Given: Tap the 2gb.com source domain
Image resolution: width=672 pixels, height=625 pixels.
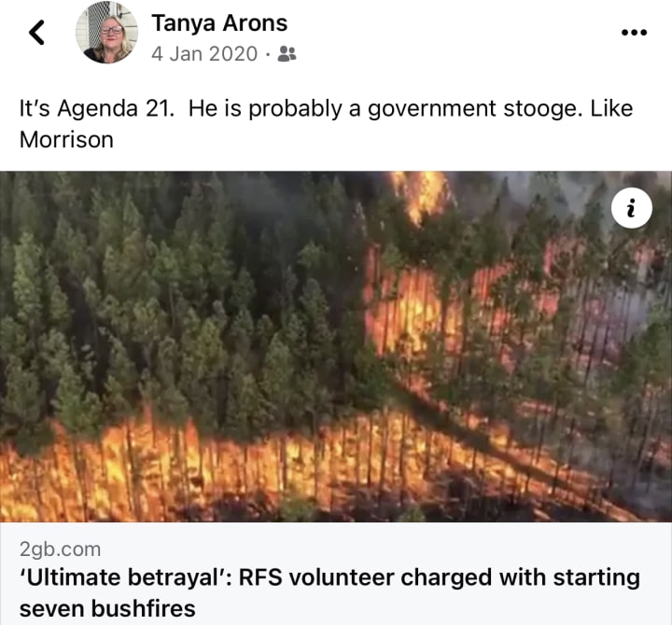Looking at the screenshot, I should click(60, 549).
